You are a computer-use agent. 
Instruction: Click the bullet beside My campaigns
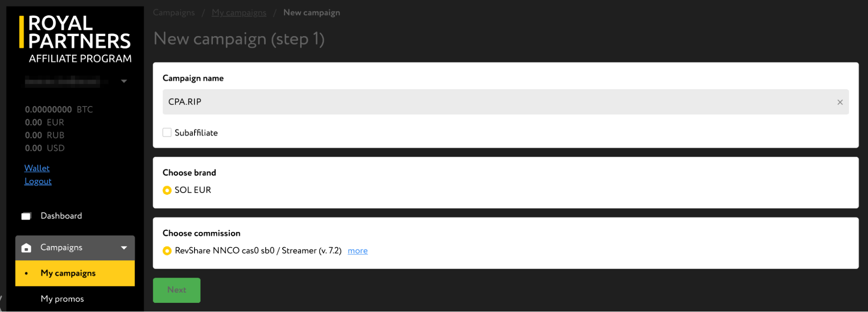(26, 273)
